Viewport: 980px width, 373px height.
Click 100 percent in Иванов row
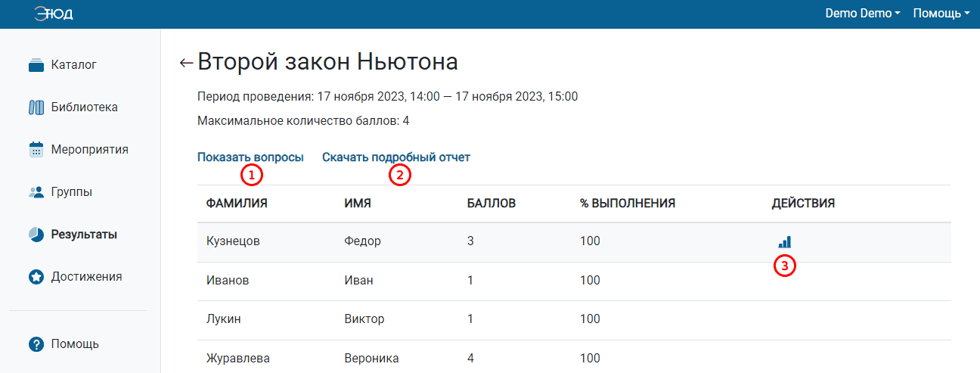point(590,281)
